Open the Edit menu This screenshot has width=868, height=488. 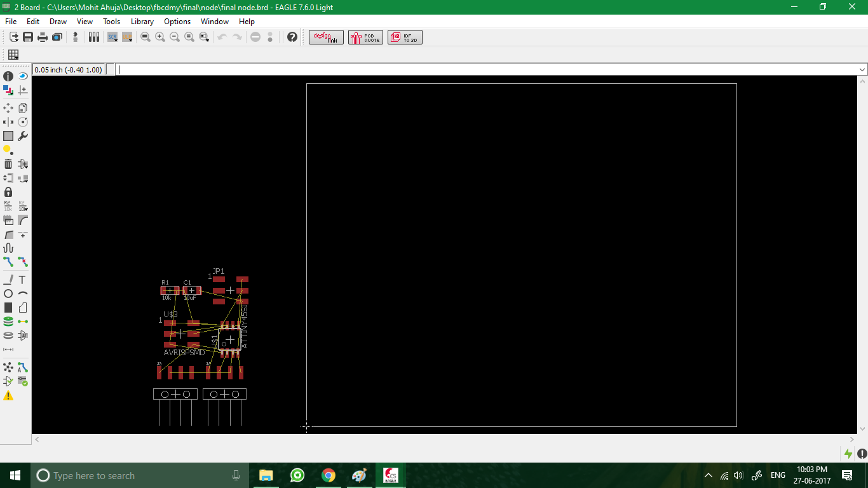[x=33, y=22]
